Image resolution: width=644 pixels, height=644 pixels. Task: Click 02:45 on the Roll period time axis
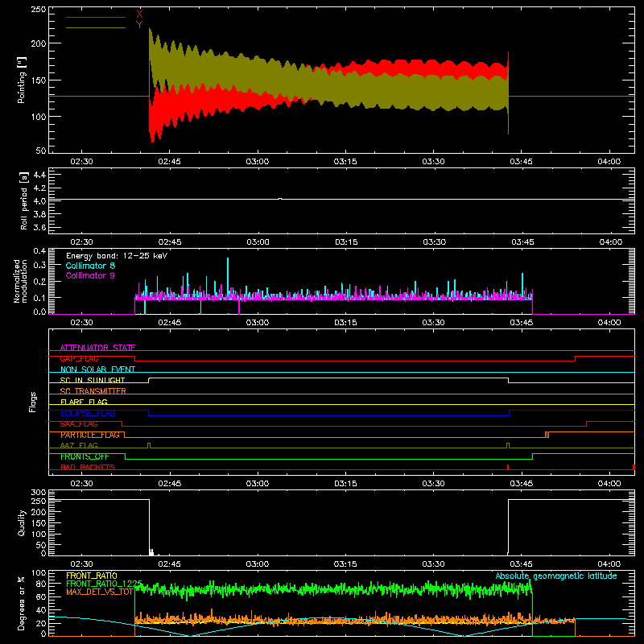(170, 242)
